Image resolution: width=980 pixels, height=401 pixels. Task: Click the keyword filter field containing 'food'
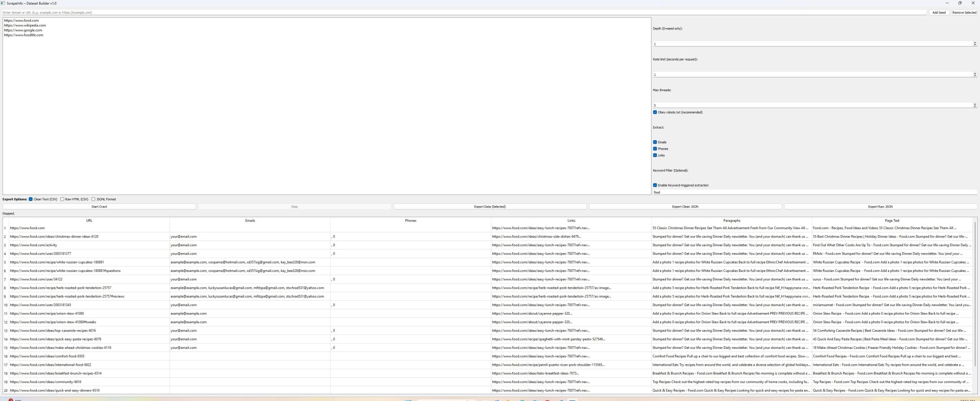pyautogui.click(x=815, y=192)
